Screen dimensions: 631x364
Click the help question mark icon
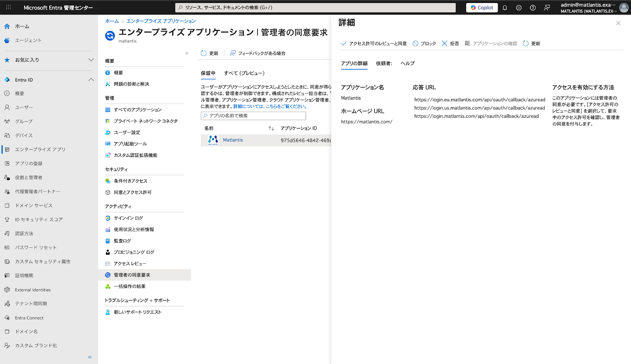point(533,8)
